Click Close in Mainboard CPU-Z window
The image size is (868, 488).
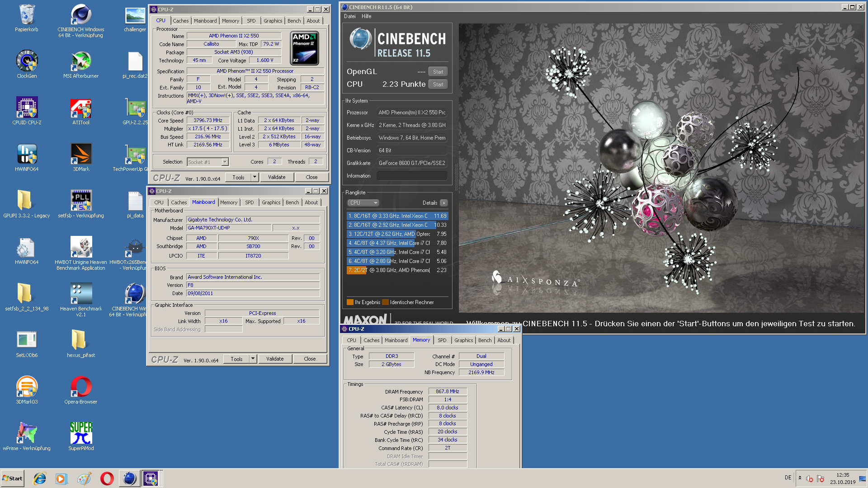(310, 359)
